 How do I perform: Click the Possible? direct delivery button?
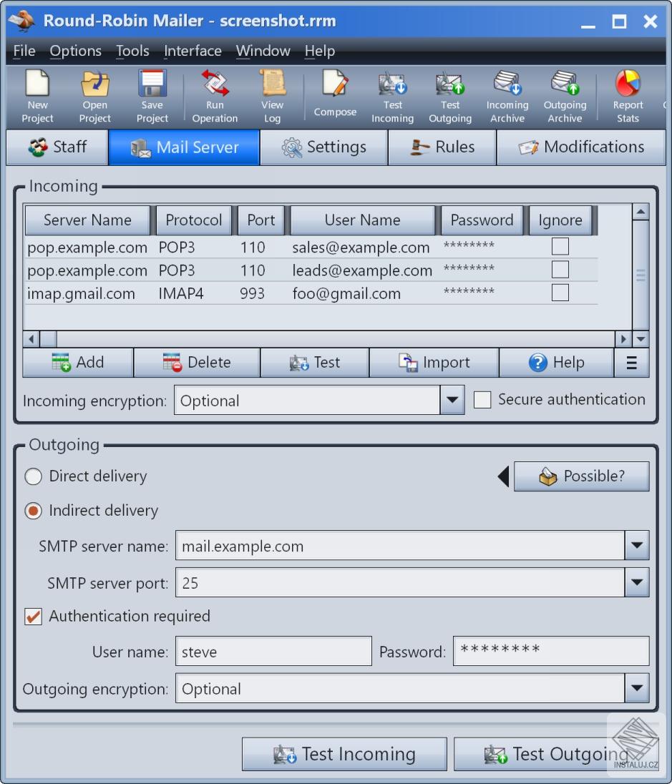click(581, 476)
